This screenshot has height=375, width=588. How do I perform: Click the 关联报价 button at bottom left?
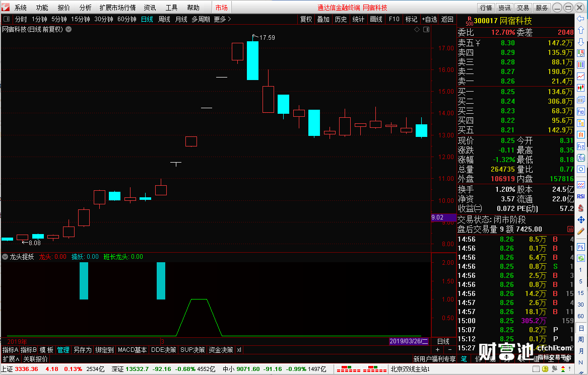[36, 359]
